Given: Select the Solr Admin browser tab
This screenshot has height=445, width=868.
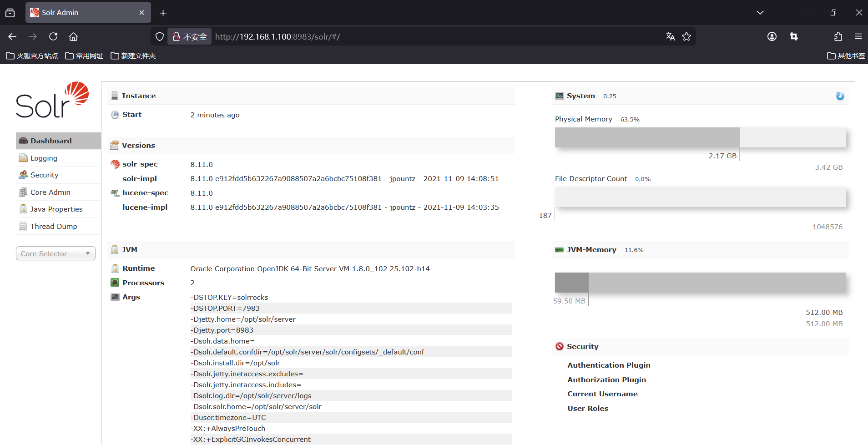Looking at the screenshot, I should pyautogui.click(x=88, y=13).
